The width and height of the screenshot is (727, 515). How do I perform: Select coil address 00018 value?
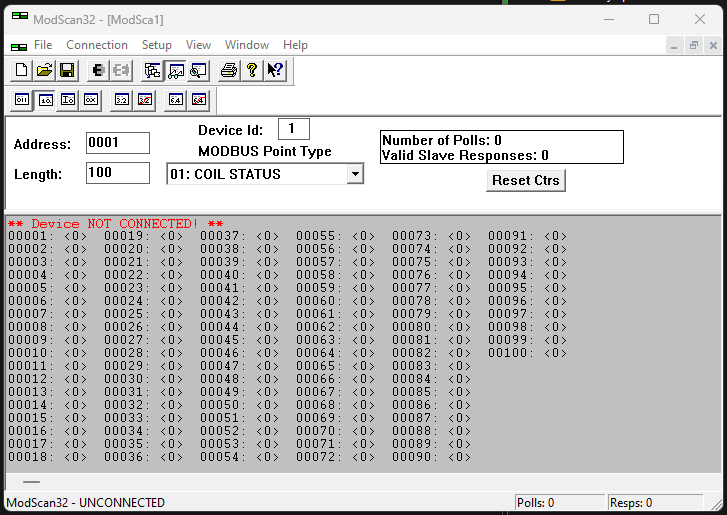75,457
